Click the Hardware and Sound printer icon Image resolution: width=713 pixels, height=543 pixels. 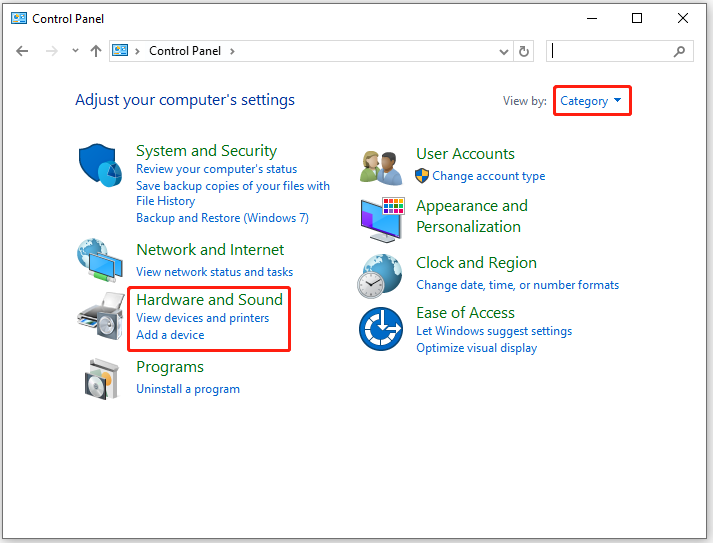101,316
